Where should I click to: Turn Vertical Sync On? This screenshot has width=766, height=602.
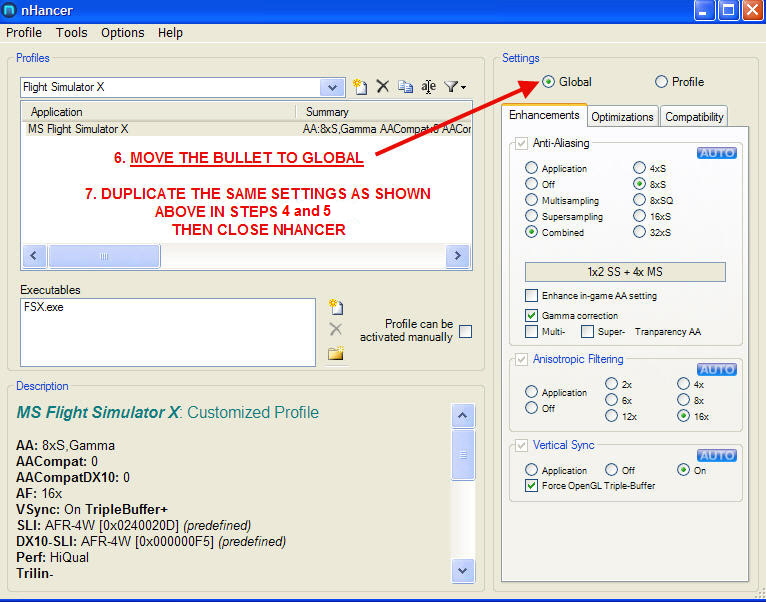click(683, 470)
